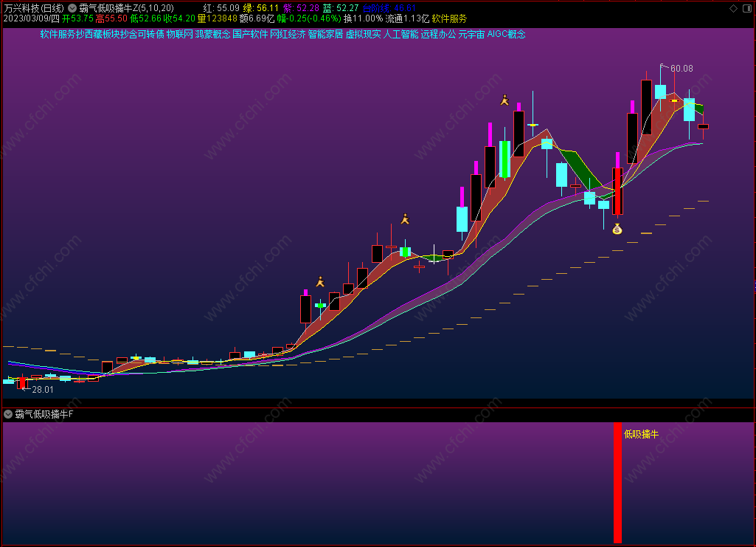The width and height of the screenshot is (756, 547).
Task: Open the cyan 软件服务 sector tag
Action: (x=58, y=34)
